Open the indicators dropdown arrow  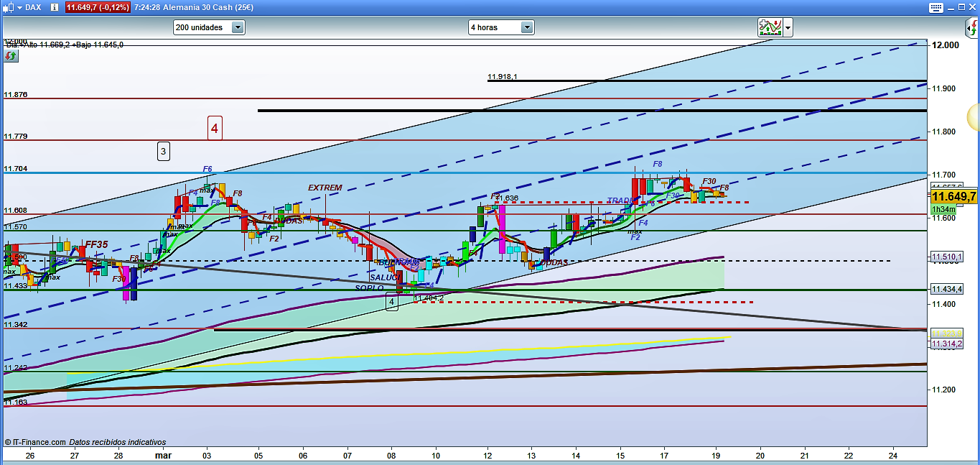pos(788,28)
